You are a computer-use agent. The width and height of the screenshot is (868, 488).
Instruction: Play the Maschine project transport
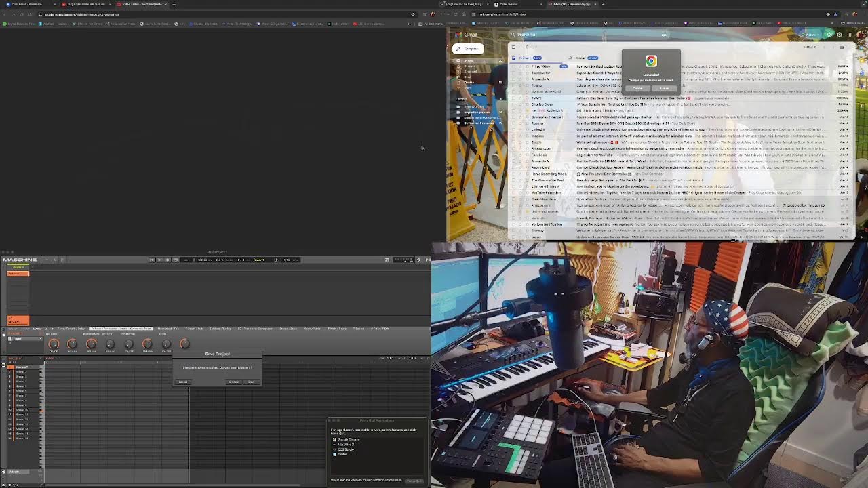159,260
